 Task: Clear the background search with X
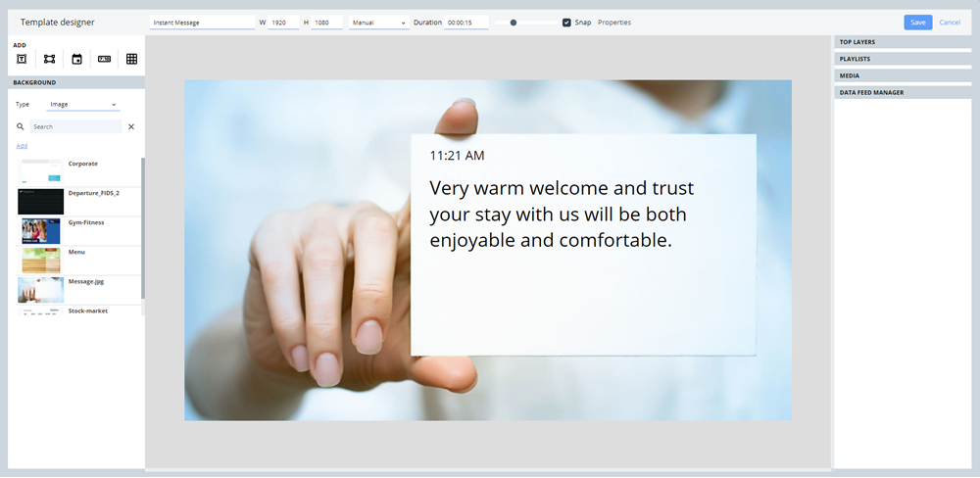tap(131, 126)
